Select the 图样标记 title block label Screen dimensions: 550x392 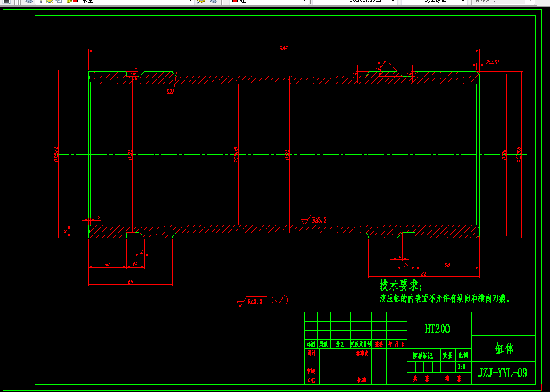click(423, 356)
